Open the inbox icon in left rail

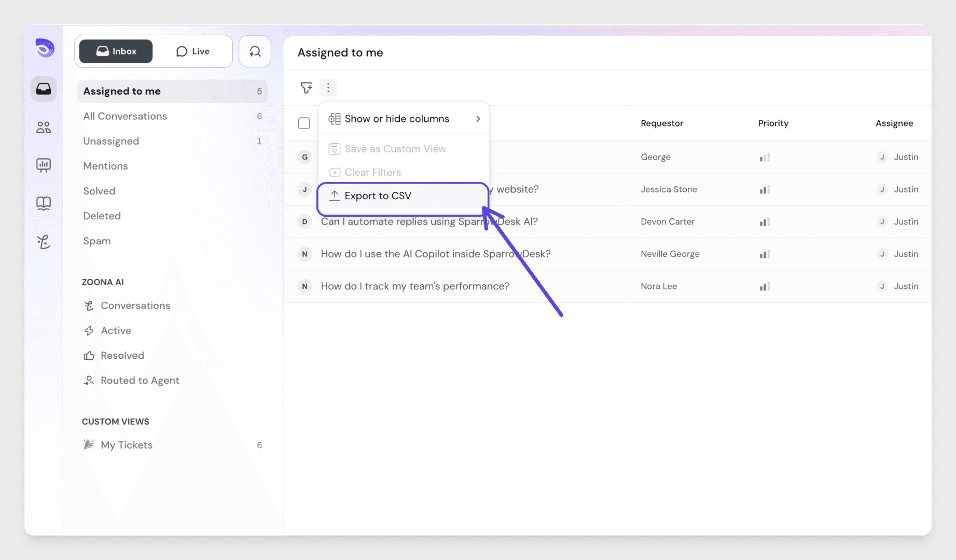coord(44,89)
